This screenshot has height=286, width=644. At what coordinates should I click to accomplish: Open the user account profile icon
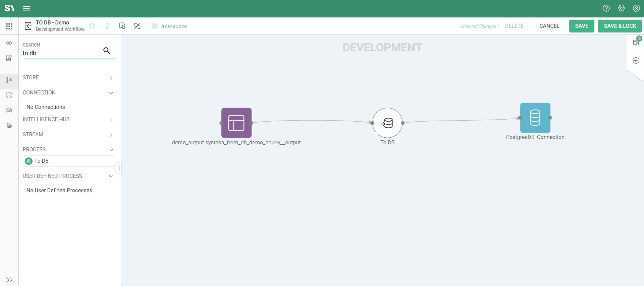pyautogui.click(x=636, y=8)
